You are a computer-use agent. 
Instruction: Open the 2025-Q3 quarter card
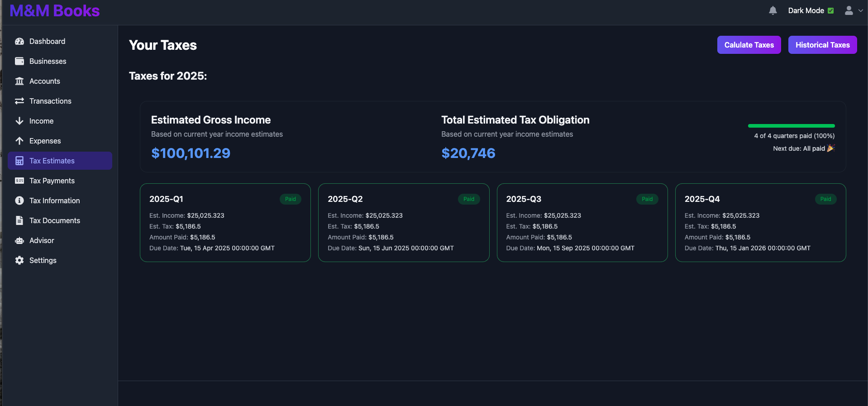click(582, 223)
